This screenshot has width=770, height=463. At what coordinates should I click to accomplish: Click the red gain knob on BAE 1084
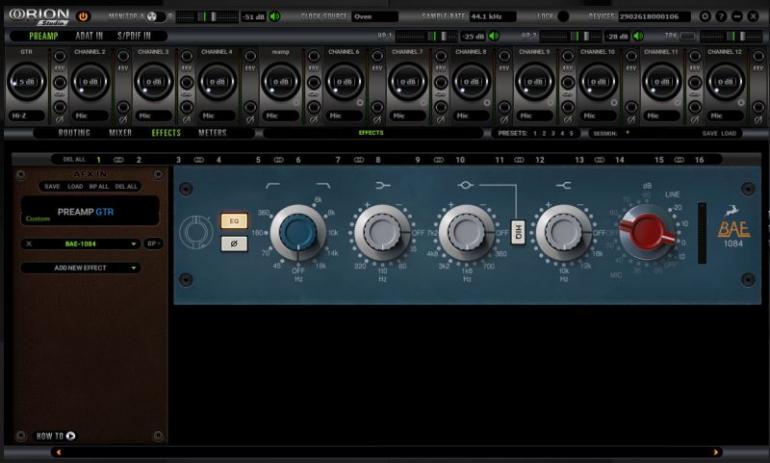pos(647,232)
